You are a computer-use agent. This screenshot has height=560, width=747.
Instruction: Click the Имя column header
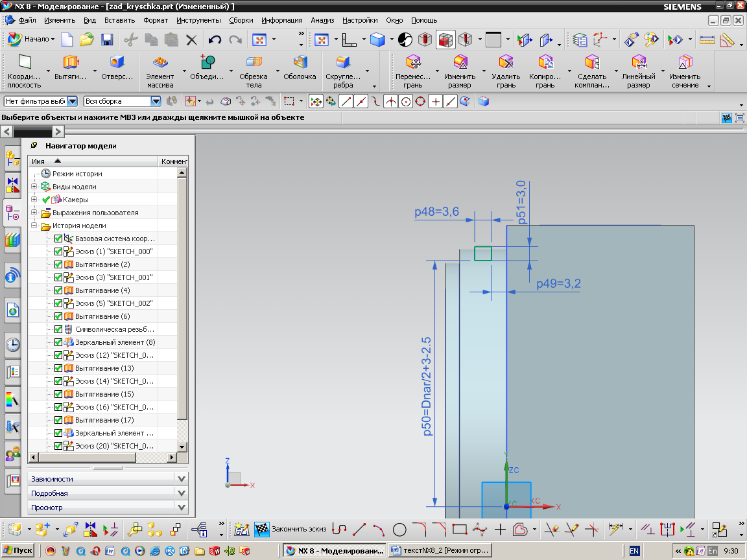pyautogui.click(x=93, y=161)
